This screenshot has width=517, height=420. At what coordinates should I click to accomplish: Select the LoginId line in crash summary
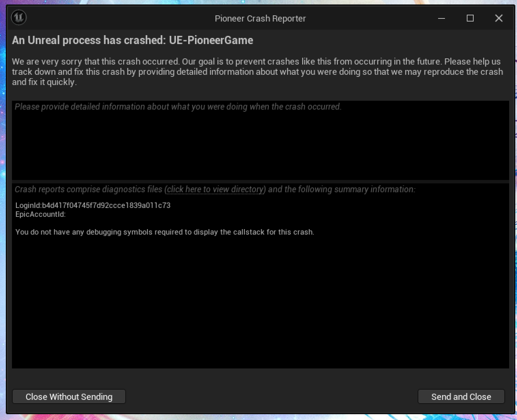pyautogui.click(x=93, y=205)
